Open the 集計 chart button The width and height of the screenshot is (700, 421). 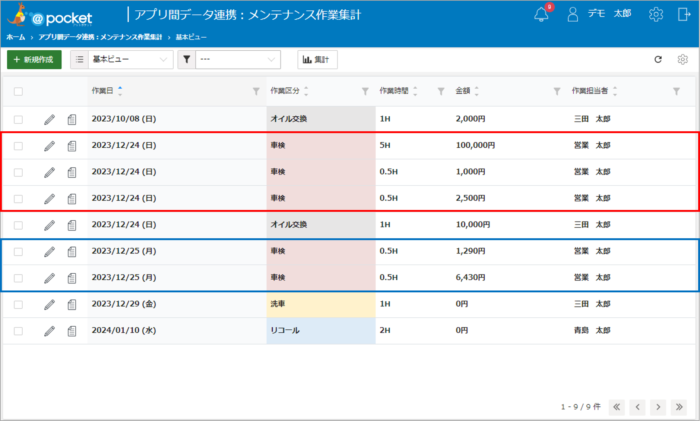click(317, 59)
